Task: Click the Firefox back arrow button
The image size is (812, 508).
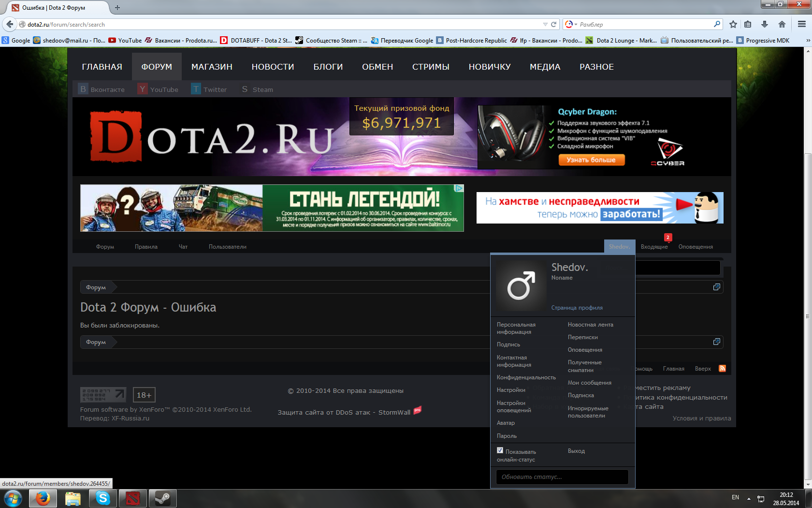Action: point(10,24)
